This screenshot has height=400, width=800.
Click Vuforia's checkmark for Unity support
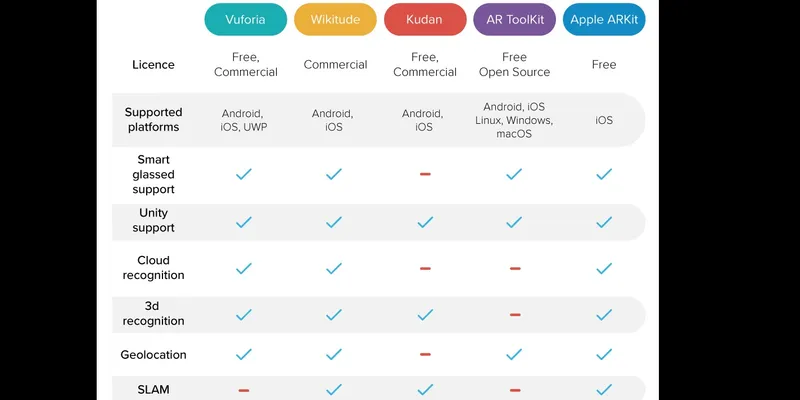coord(244,222)
